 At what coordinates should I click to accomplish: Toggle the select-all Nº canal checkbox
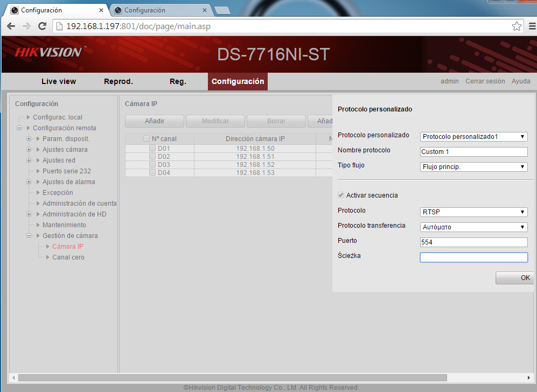click(147, 139)
